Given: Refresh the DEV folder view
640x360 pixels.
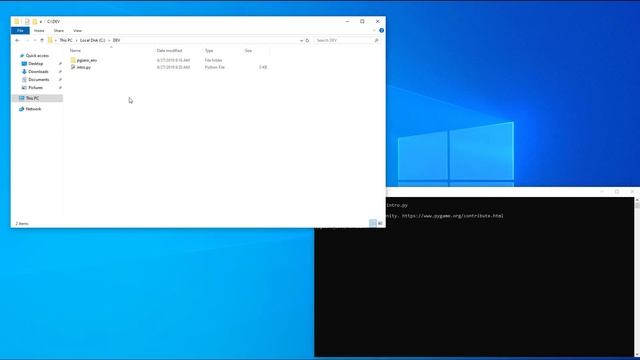Looking at the screenshot, I should point(307,40).
